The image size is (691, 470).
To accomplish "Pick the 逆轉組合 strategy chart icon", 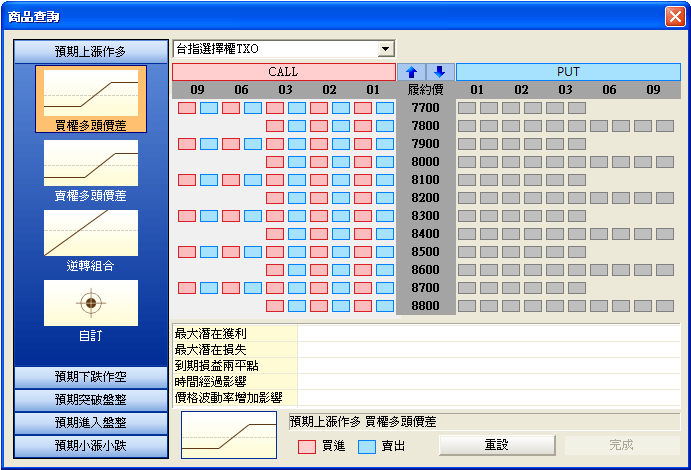I will (90, 233).
